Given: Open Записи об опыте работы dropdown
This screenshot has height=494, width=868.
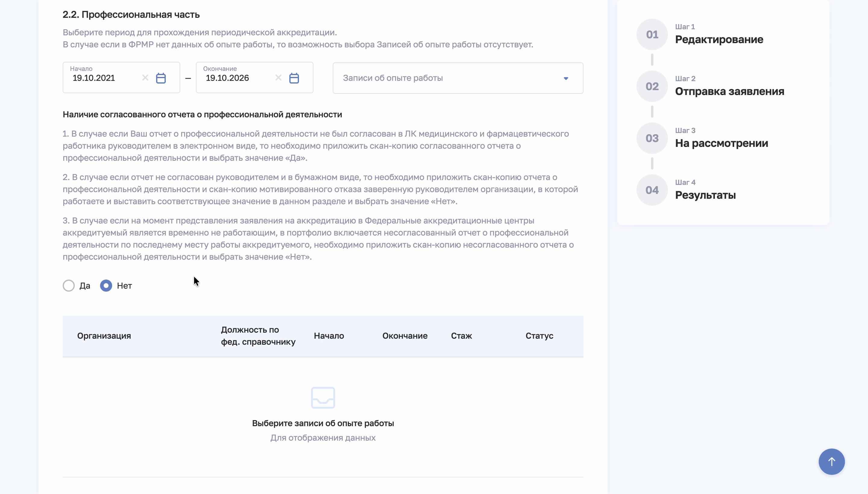Looking at the screenshot, I should [x=458, y=78].
